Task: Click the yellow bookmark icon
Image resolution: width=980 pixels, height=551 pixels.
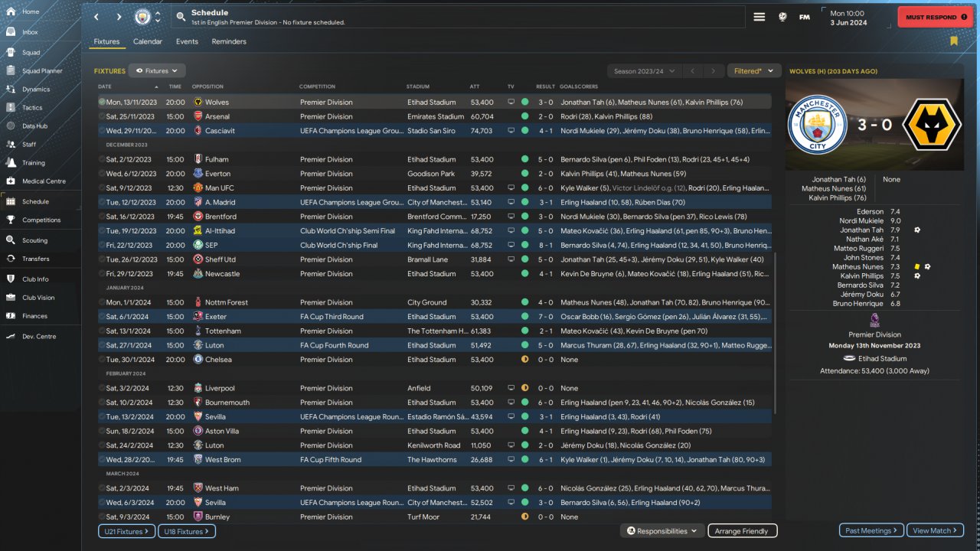Action: point(954,41)
